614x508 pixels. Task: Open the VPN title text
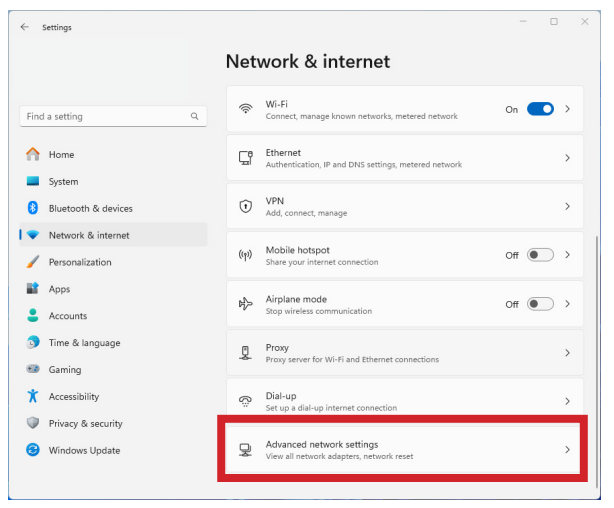click(274, 201)
